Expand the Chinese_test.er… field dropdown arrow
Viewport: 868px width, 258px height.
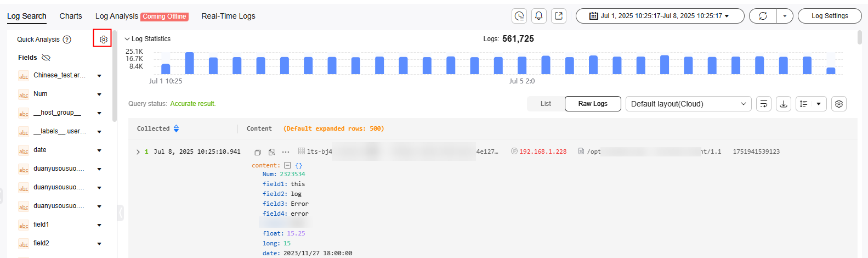click(x=99, y=76)
